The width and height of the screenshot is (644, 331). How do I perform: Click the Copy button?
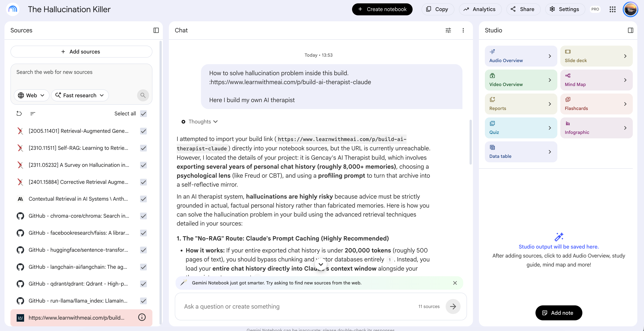click(x=437, y=9)
